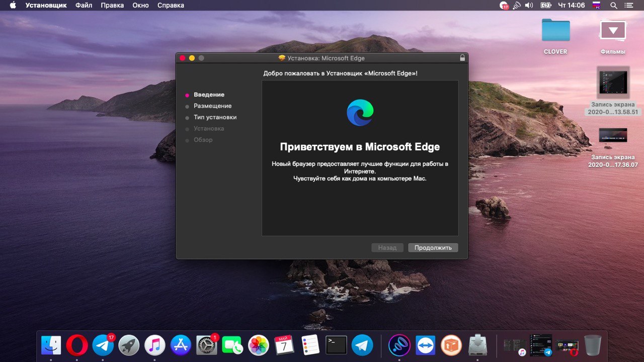Click the package icon beside the window title

(282, 58)
